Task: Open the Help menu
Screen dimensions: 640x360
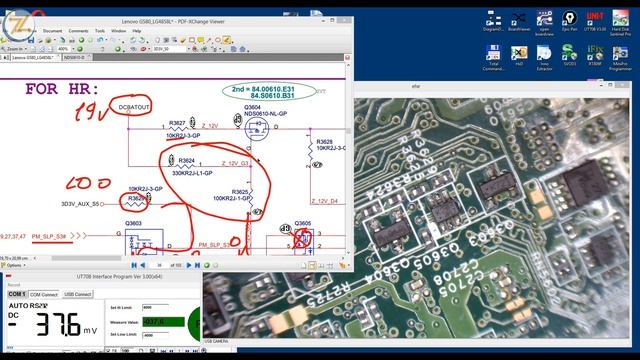Action: click(137, 31)
